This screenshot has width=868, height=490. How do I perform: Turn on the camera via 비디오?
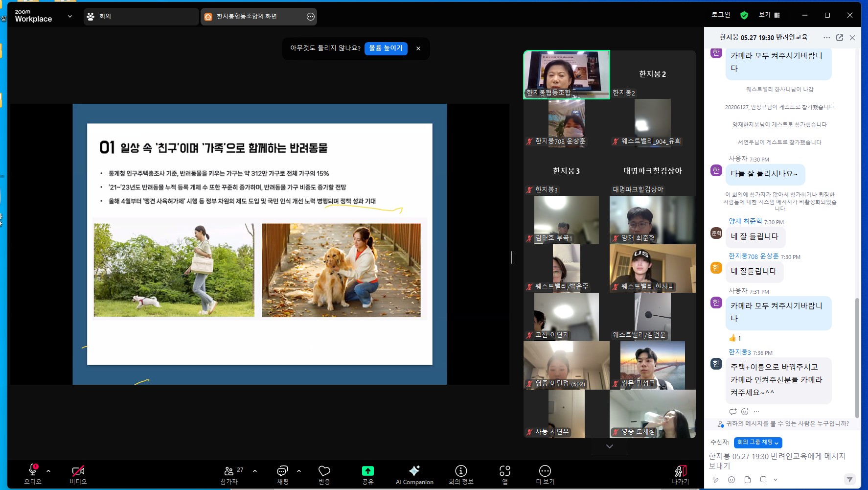click(x=78, y=471)
